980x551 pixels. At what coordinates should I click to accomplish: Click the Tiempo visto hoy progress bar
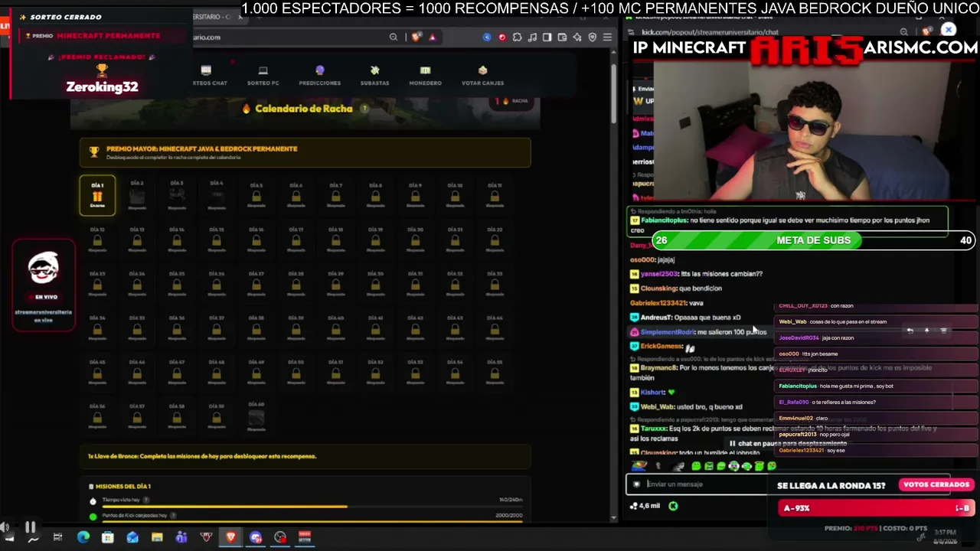tap(312, 507)
